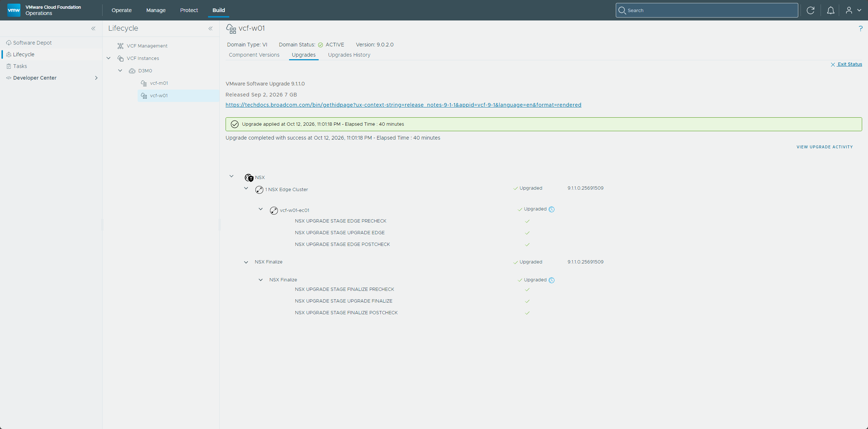
Task: Click the Tasks clipboard icon
Action: 9,66
